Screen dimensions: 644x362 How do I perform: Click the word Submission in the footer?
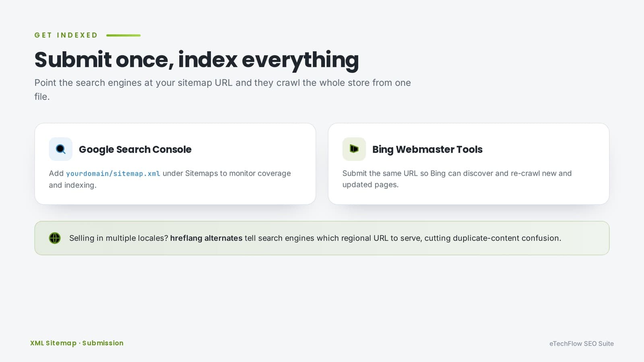(x=103, y=343)
